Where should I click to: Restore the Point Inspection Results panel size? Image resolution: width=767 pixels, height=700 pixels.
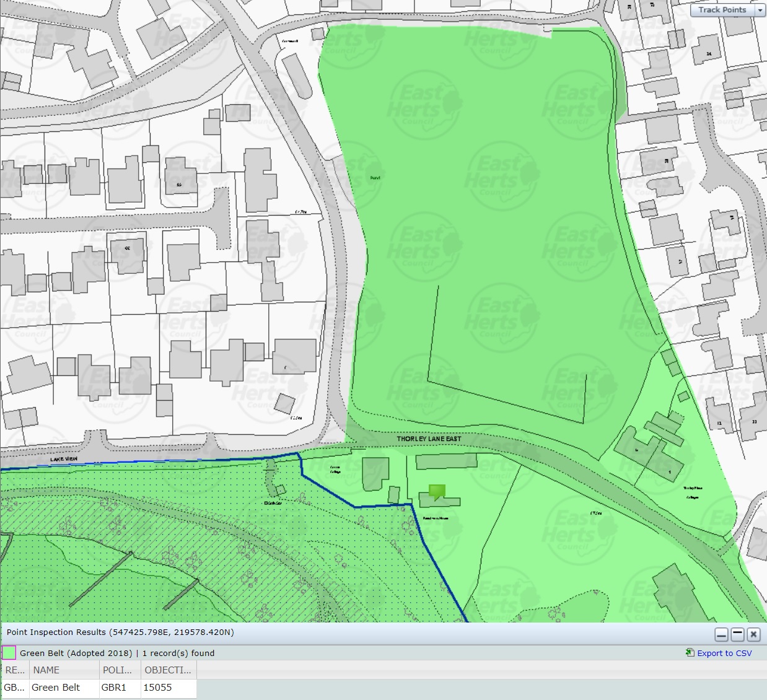tap(737, 634)
